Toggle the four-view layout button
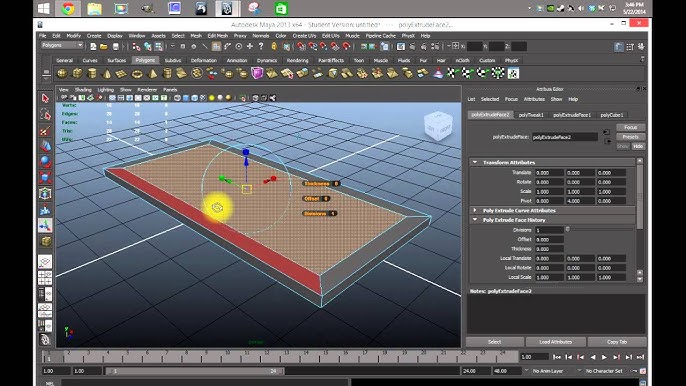Image resolution: width=686 pixels, height=386 pixels. (45, 278)
